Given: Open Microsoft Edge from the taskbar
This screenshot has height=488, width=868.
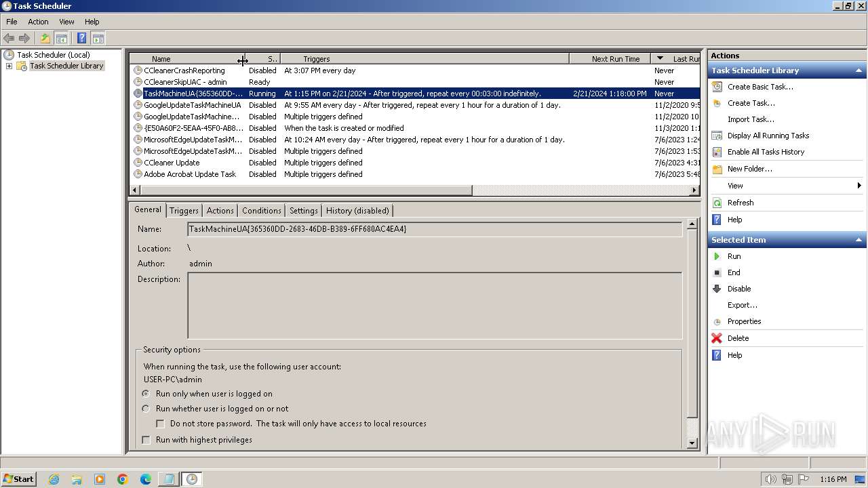Looking at the screenshot, I should [x=146, y=479].
